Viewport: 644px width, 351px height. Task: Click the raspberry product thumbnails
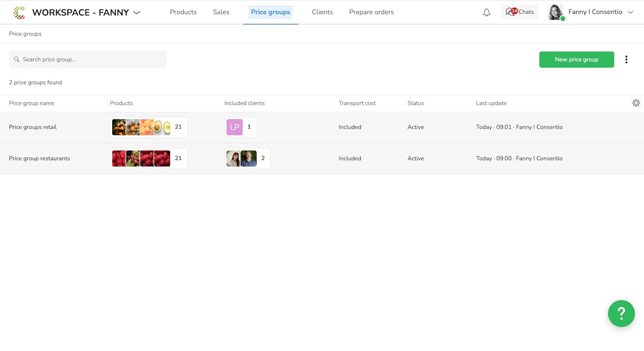point(141,159)
